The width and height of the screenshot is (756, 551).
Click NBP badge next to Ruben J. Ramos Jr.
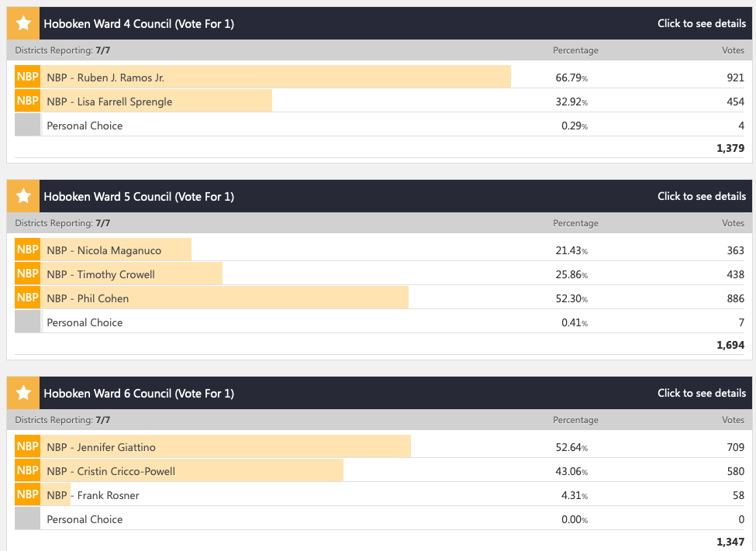[x=27, y=77]
